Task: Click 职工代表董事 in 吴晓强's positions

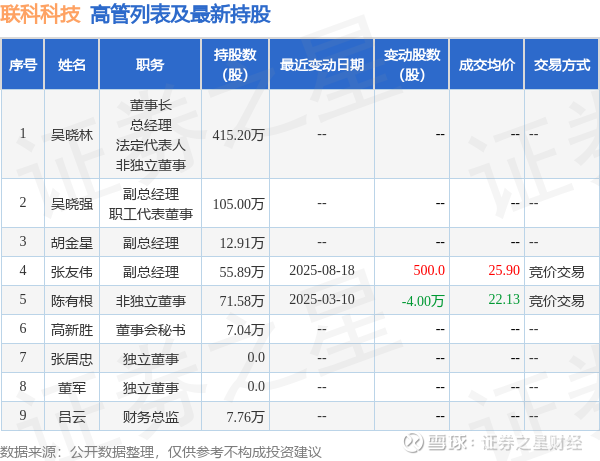Action: pos(150,214)
